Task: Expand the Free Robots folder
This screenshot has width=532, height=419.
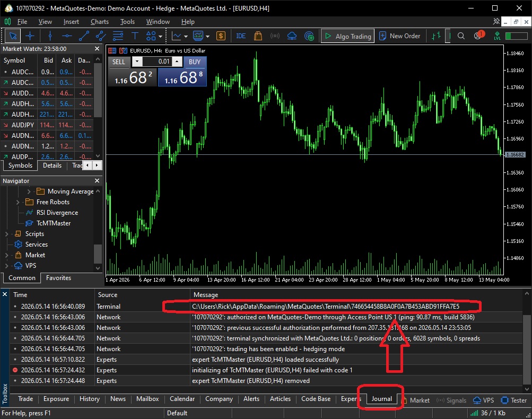Action: pos(18,202)
